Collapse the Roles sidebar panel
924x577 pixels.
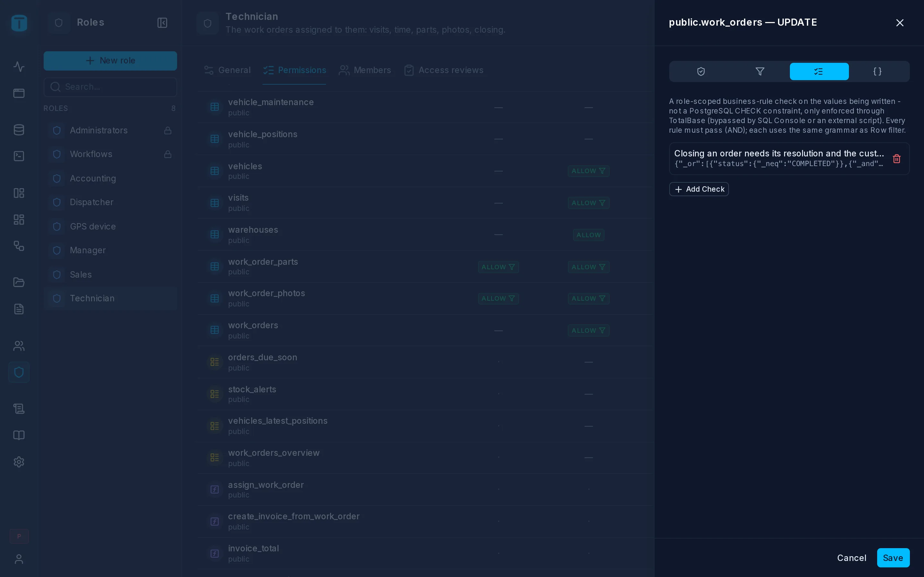pos(162,22)
